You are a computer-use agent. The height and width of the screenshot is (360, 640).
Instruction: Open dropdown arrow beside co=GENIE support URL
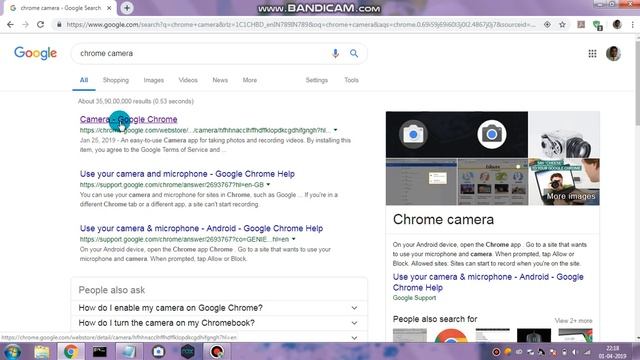click(293, 239)
